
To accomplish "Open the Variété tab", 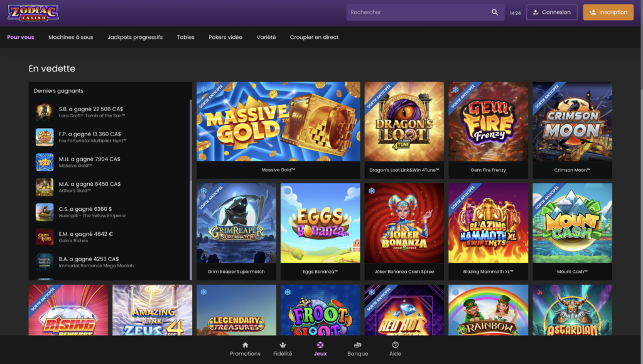I will [x=266, y=37].
